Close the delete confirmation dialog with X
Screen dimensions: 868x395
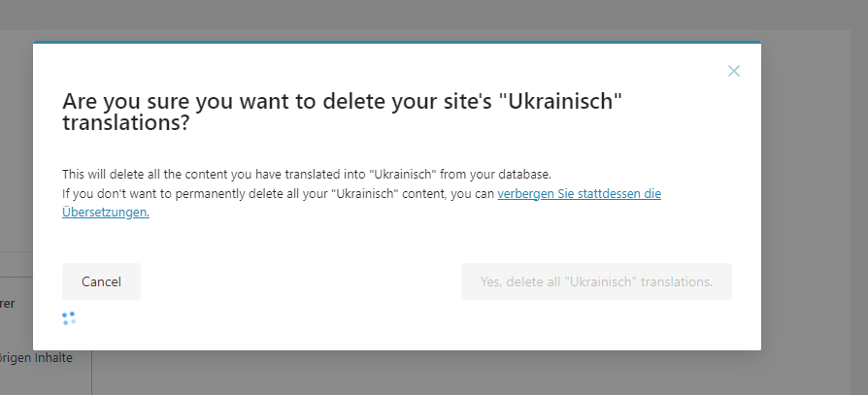[733, 71]
